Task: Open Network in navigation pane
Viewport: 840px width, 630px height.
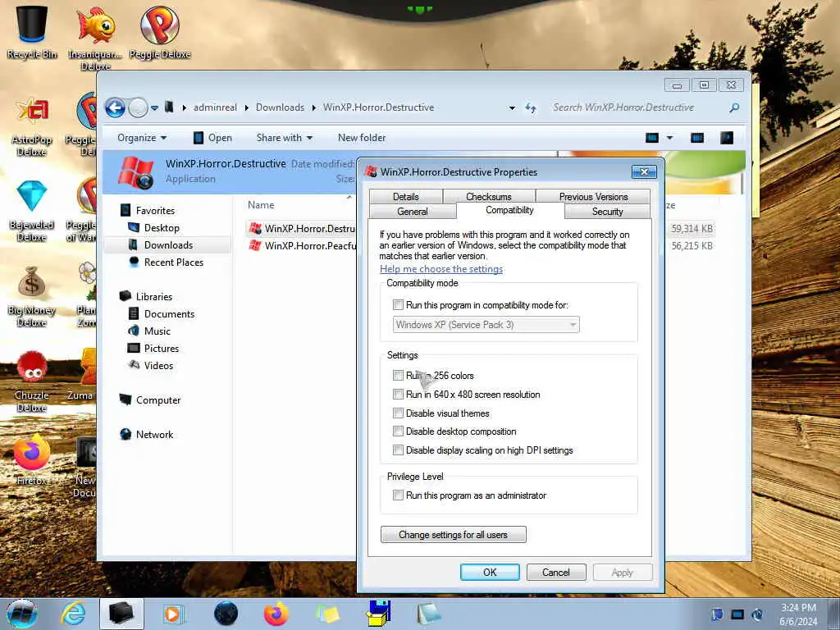Action: 153,435
